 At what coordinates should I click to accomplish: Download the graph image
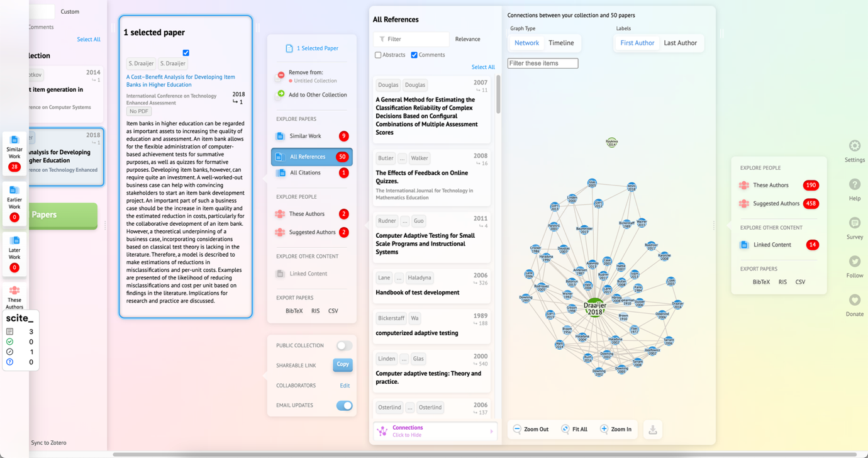(x=652, y=429)
